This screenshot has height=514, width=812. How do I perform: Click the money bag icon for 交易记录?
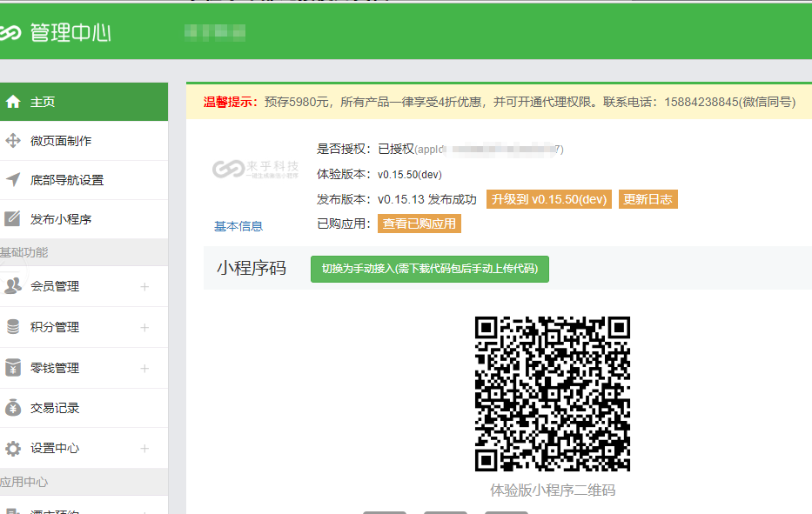tap(13, 408)
